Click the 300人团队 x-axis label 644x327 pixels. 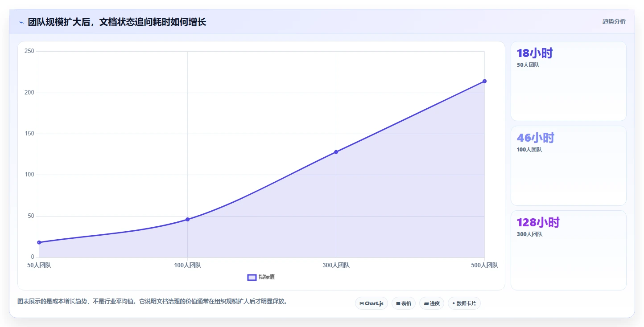[336, 266]
